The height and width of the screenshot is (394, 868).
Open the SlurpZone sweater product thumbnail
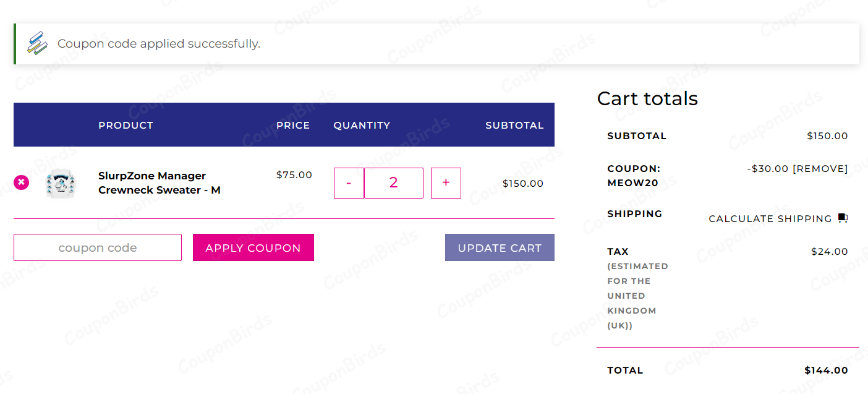61,183
